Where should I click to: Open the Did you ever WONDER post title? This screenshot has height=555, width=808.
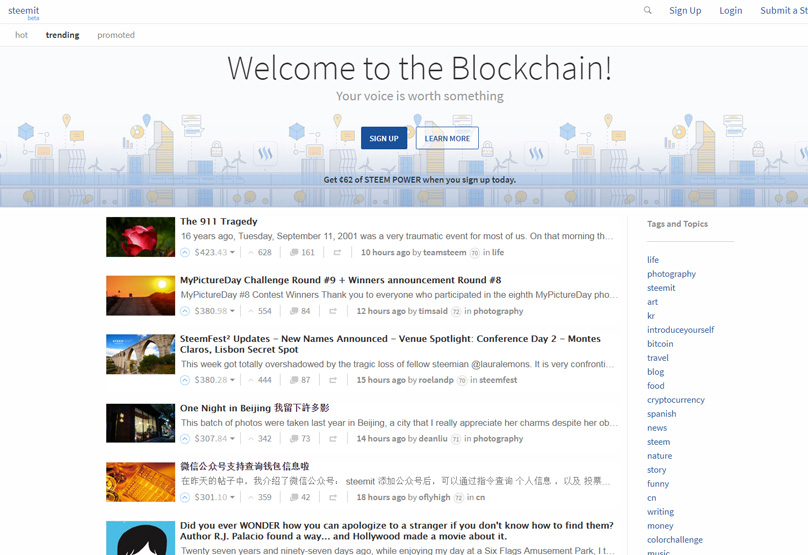click(x=397, y=531)
